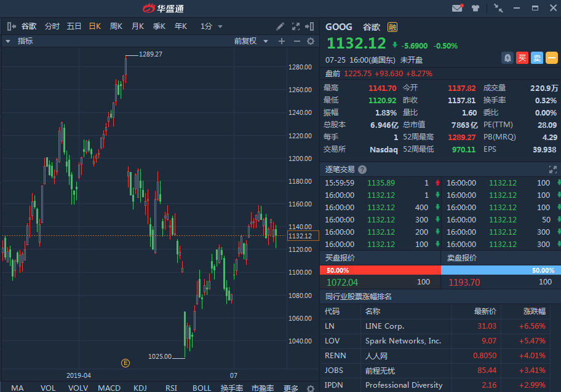Toggle the right quote panel icon
This screenshot has height=392, width=561.
coord(311,26)
